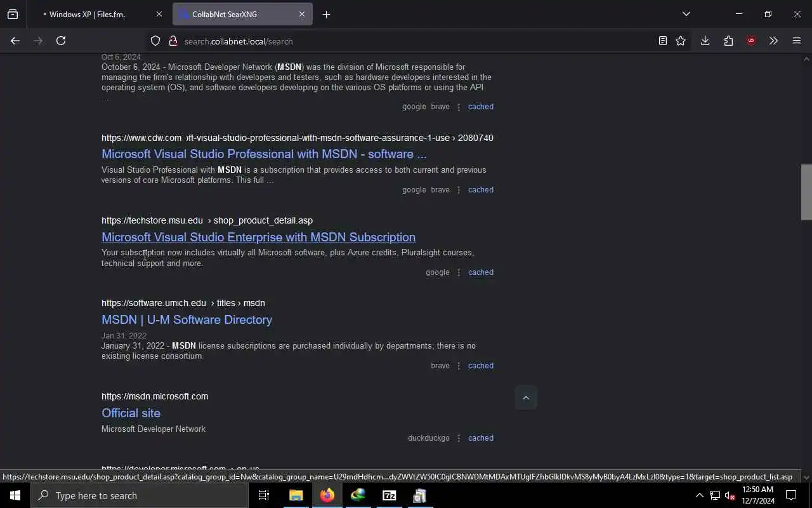
Task: Click the taskbar search box
Action: [x=140, y=495]
